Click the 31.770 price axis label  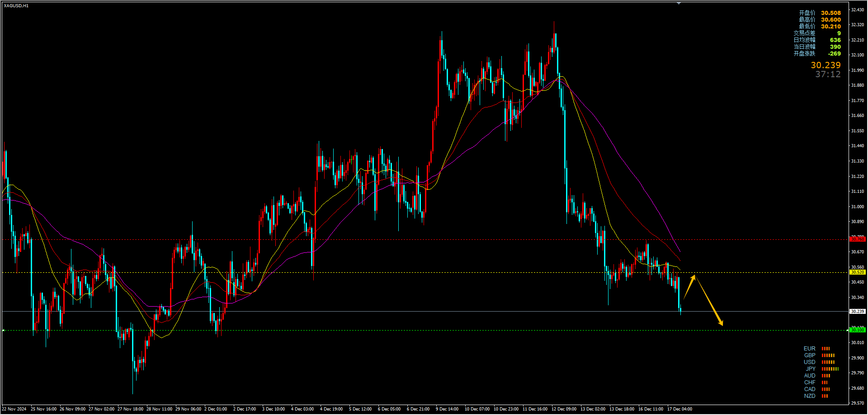(x=857, y=101)
